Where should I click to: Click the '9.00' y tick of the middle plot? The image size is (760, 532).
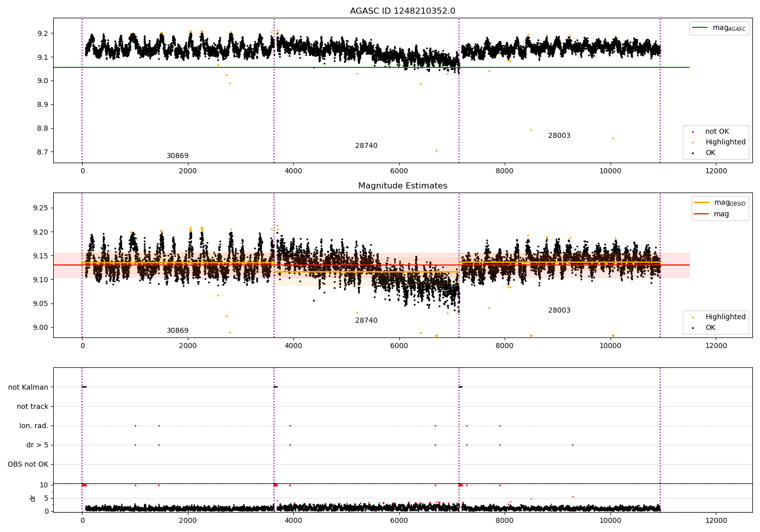pyautogui.click(x=41, y=328)
